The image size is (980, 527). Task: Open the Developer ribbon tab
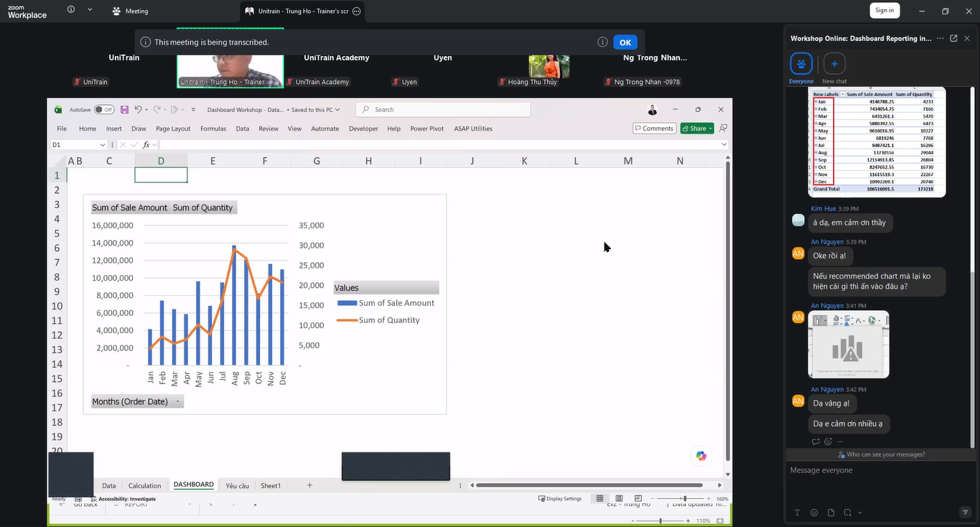tap(363, 129)
